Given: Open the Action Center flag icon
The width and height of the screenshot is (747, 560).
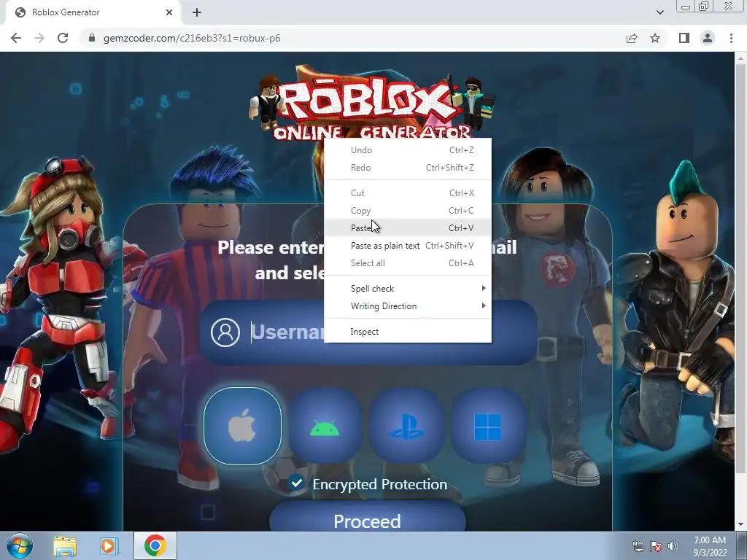Looking at the screenshot, I should 656,546.
